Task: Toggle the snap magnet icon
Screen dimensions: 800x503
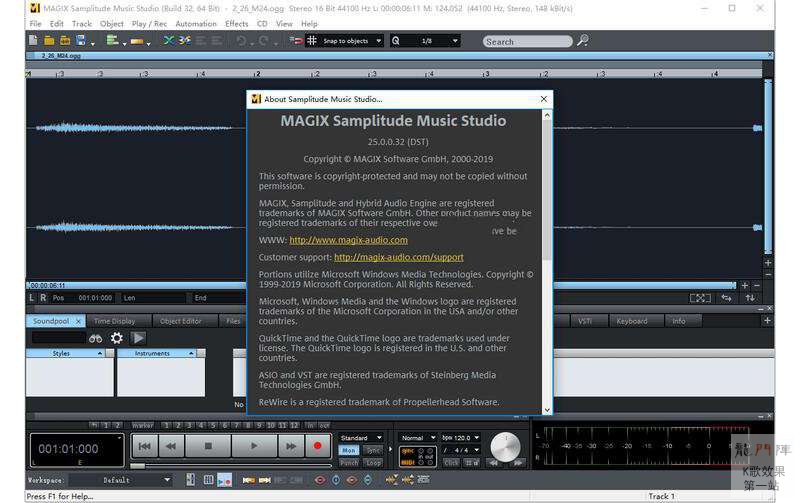Action: click(296, 40)
